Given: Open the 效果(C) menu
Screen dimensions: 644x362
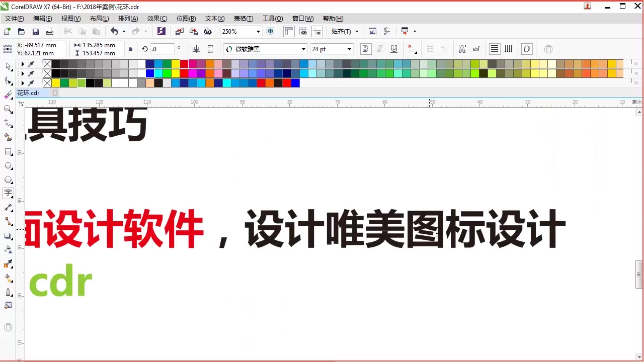Looking at the screenshot, I should (x=157, y=18).
